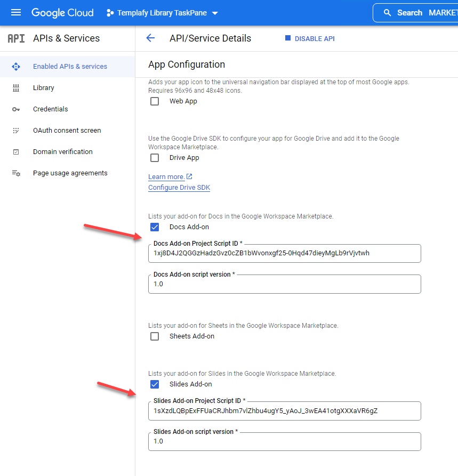The height and width of the screenshot is (476, 458).
Task: Click the Domain verification checkbox icon
Action: point(16,152)
